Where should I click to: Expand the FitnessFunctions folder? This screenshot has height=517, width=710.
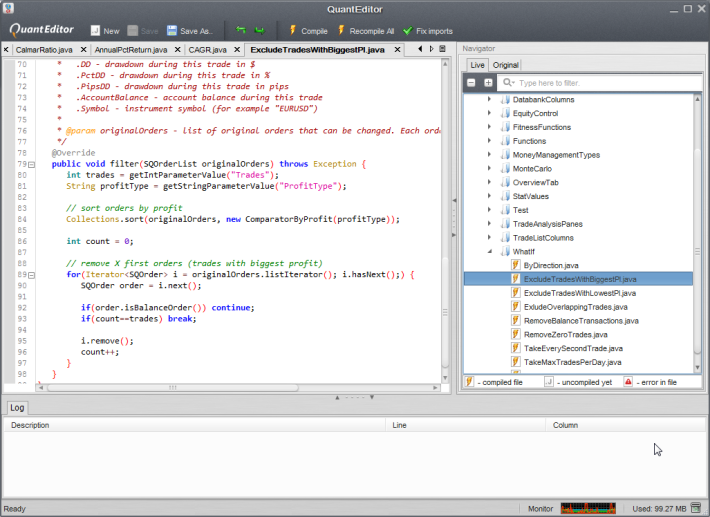(489, 127)
